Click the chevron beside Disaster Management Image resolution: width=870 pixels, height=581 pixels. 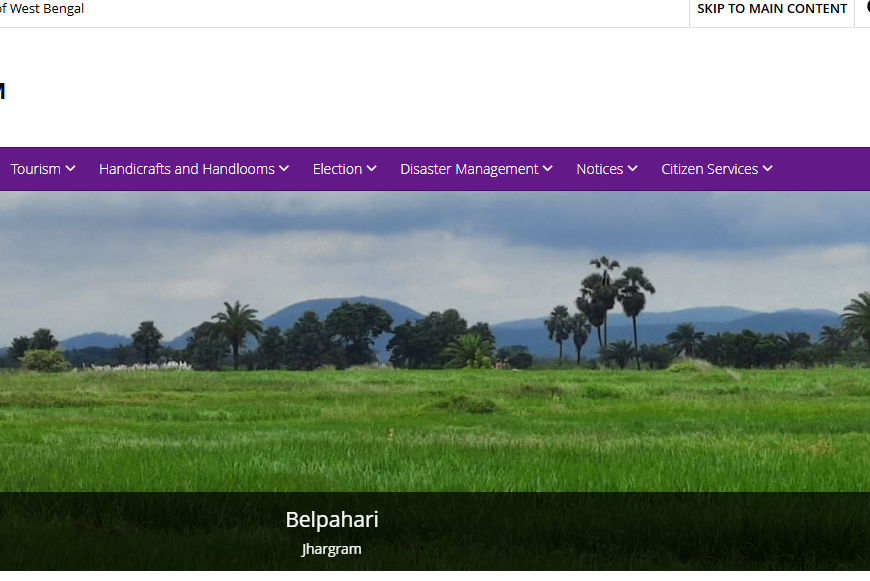548,169
